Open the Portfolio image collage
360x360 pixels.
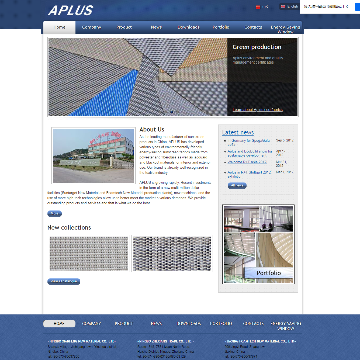tap(258, 244)
